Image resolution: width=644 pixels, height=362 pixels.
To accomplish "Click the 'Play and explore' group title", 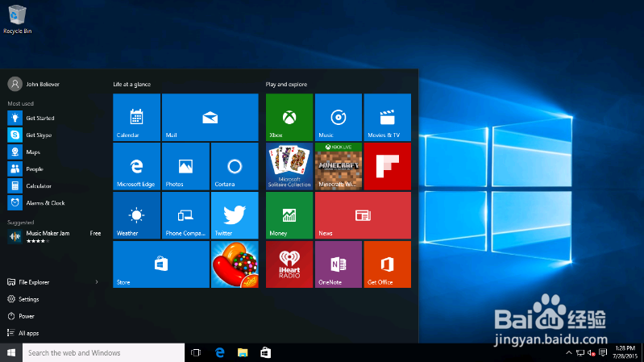I will [286, 84].
